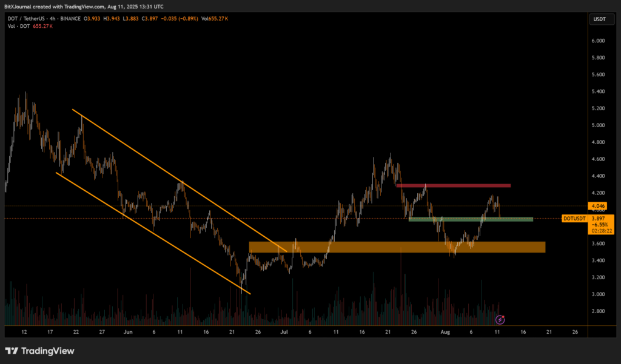Click the DOT / TetherUS symbol title
621x364 pixels.
point(29,20)
